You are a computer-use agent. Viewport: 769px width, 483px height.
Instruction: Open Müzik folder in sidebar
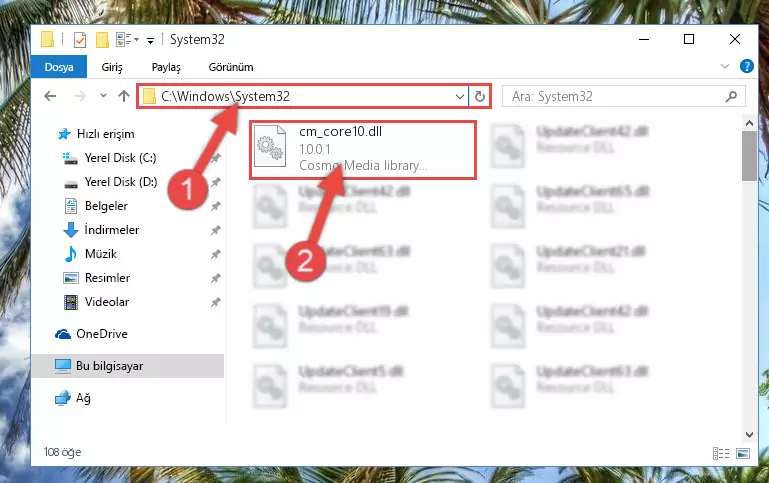[101, 254]
